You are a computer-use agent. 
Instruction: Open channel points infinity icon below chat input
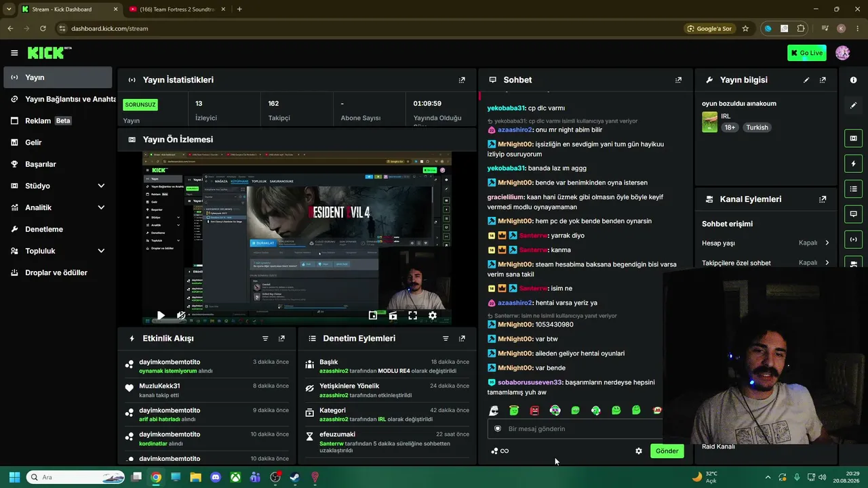click(x=500, y=451)
